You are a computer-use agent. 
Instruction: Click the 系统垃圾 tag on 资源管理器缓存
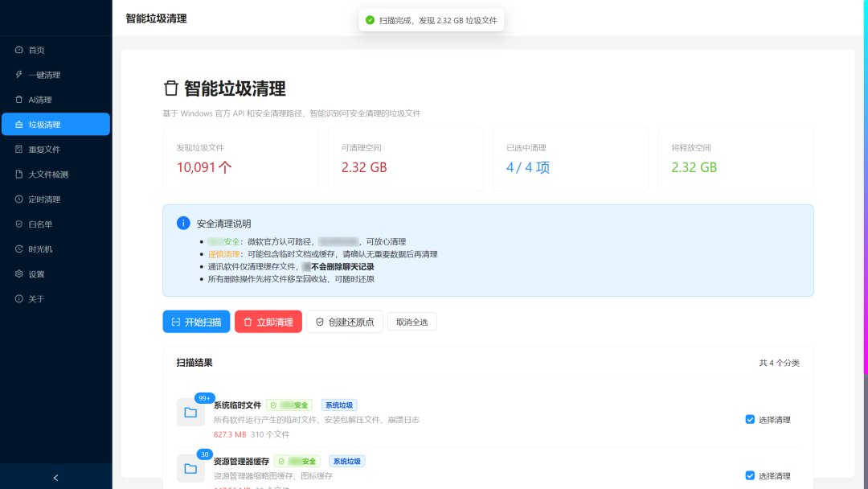(x=347, y=462)
